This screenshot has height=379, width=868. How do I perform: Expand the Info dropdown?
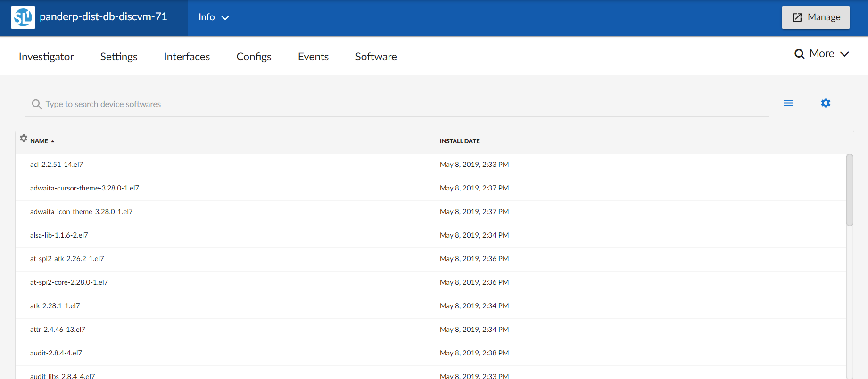pyautogui.click(x=214, y=17)
